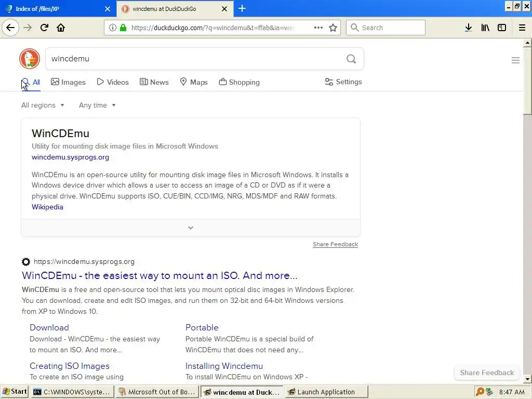Open the Library bookshelf icon
Image resolution: width=532 pixels, height=399 pixels.
click(x=485, y=28)
